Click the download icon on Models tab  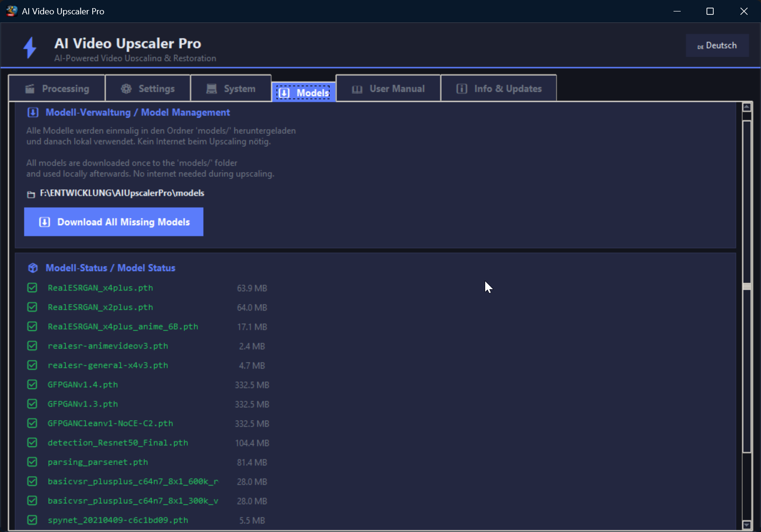tap(284, 93)
